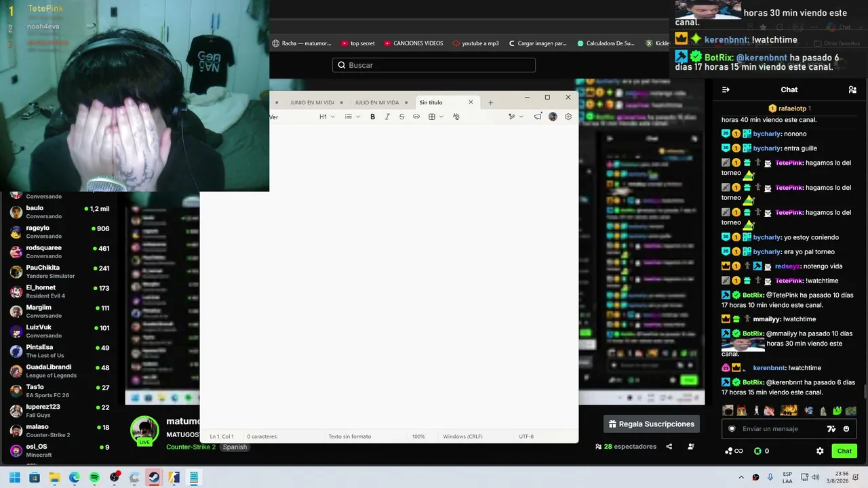Collapse the chat panel with arrow icon
This screenshot has height=488, width=868.
pos(726,89)
